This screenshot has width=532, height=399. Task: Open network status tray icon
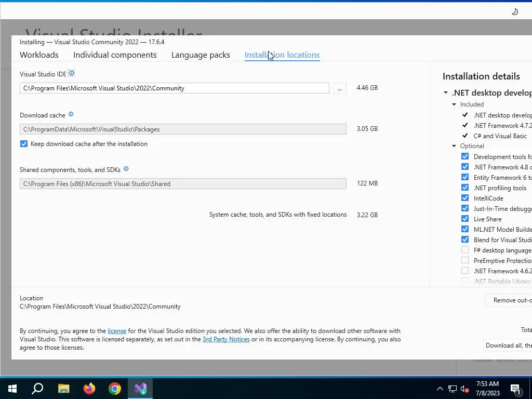tap(453, 389)
